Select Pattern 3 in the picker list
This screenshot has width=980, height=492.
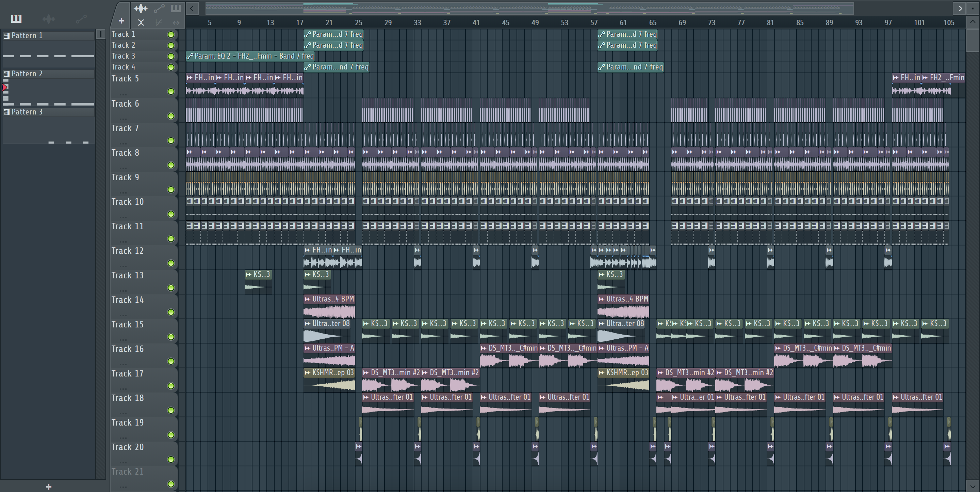click(x=27, y=112)
